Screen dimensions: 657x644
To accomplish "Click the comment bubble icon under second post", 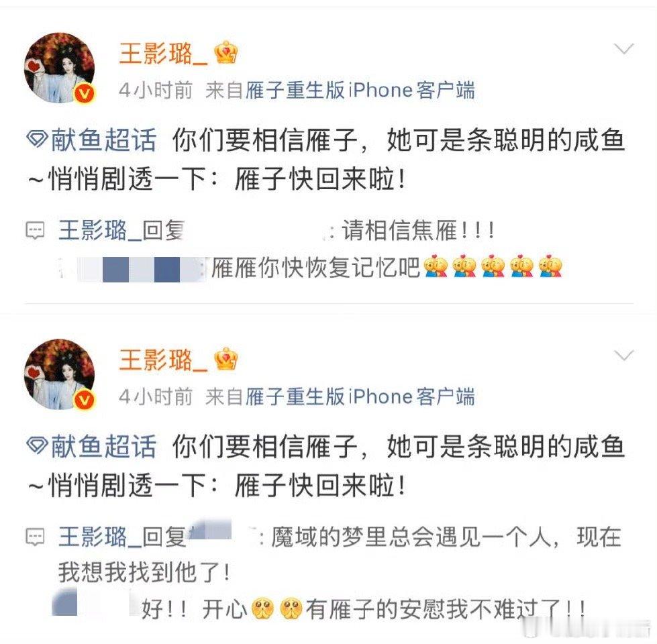I will coord(35,537).
